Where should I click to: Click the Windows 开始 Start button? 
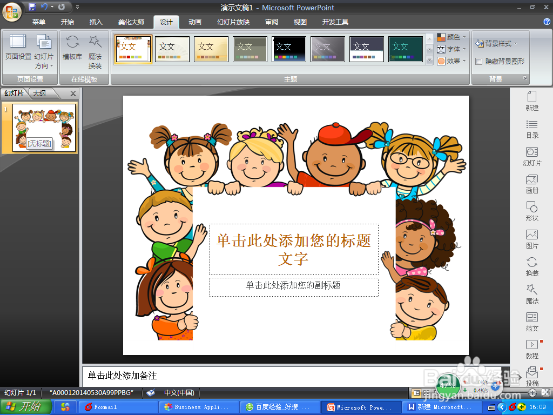(25, 407)
